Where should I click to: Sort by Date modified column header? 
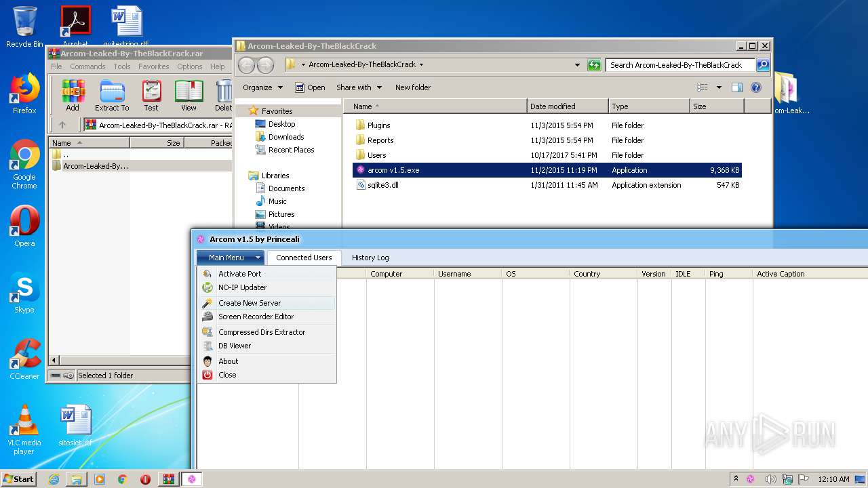(567, 106)
